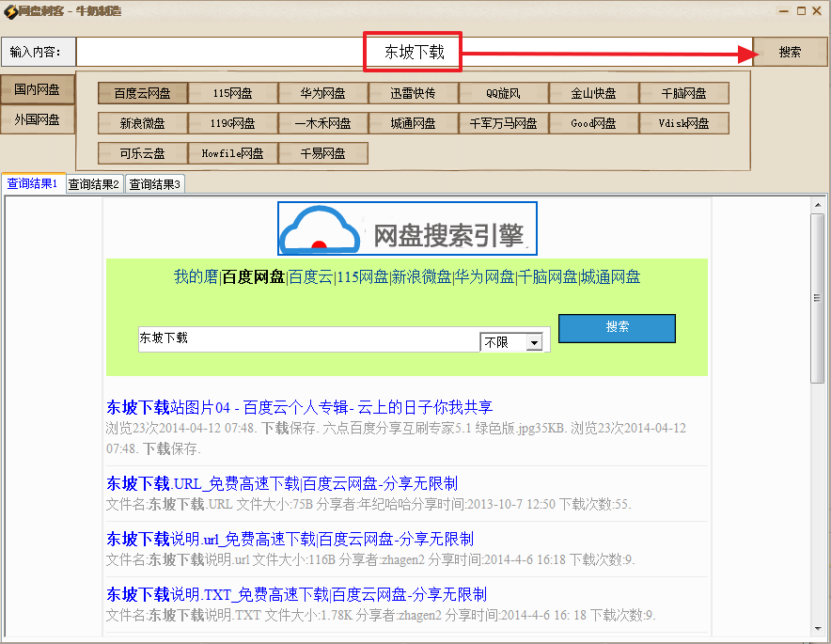The height and width of the screenshot is (644, 831).
Task: Select the 外国网盘 category
Action: (x=37, y=119)
